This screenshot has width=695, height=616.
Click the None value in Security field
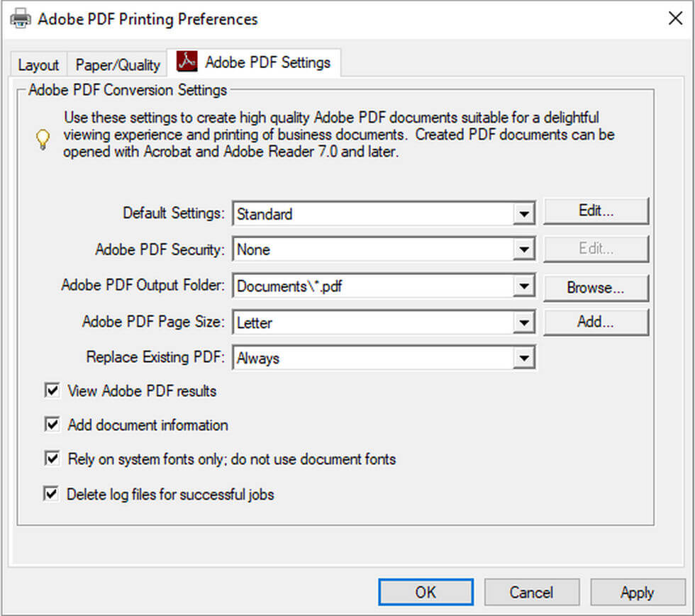click(254, 250)
